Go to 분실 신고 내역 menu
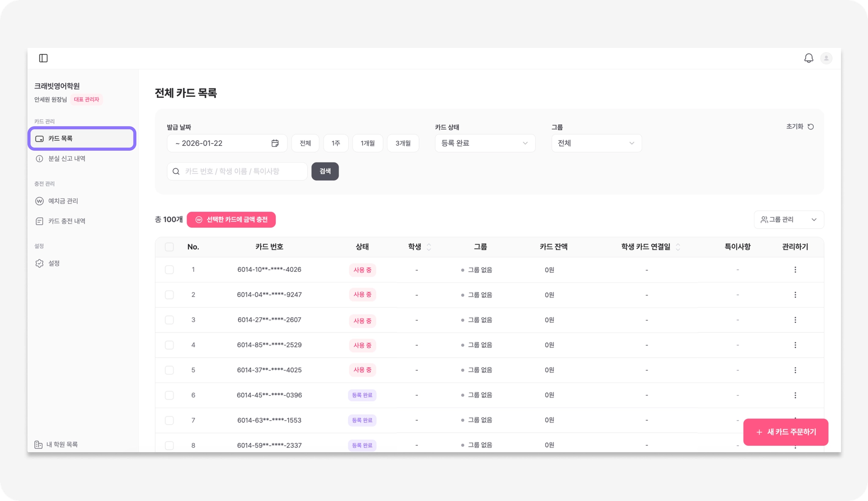868x501 pixels. (67, 159)
